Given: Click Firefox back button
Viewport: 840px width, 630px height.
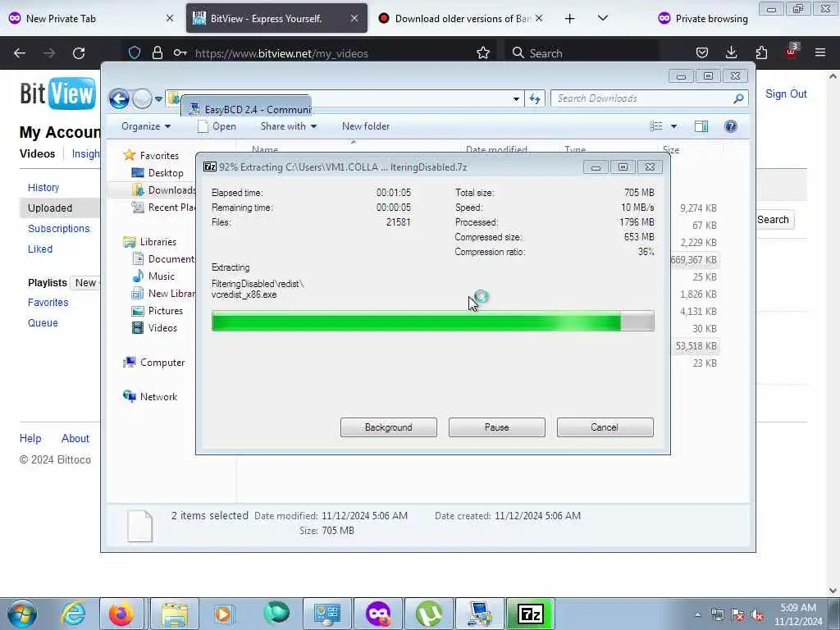Looking at the screenshot, I should point(20,53).
